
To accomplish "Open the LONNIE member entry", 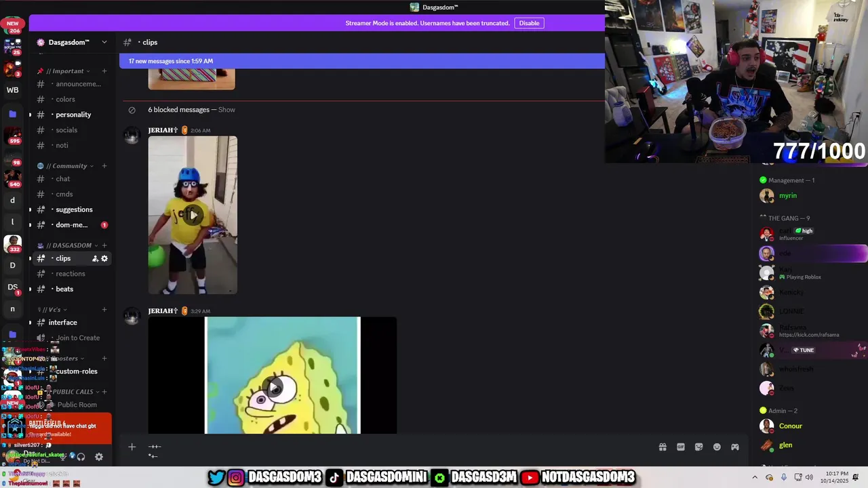I will (812, 312).
